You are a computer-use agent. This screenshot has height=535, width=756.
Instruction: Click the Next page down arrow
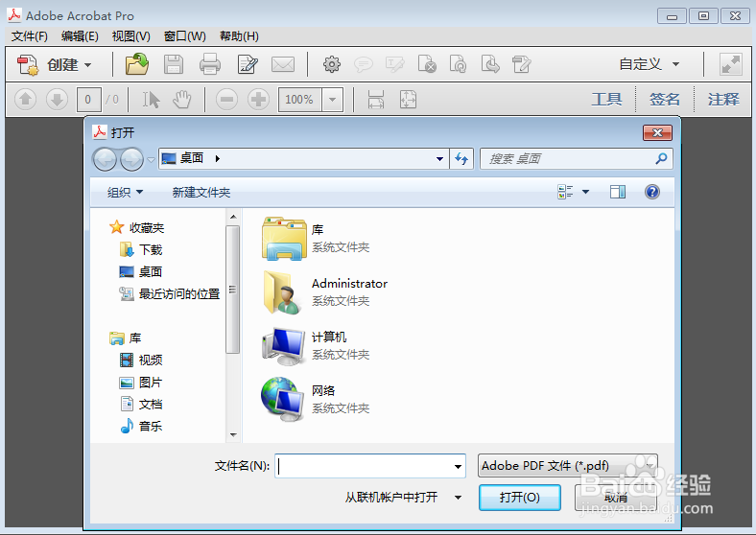[x=57, y=100]
